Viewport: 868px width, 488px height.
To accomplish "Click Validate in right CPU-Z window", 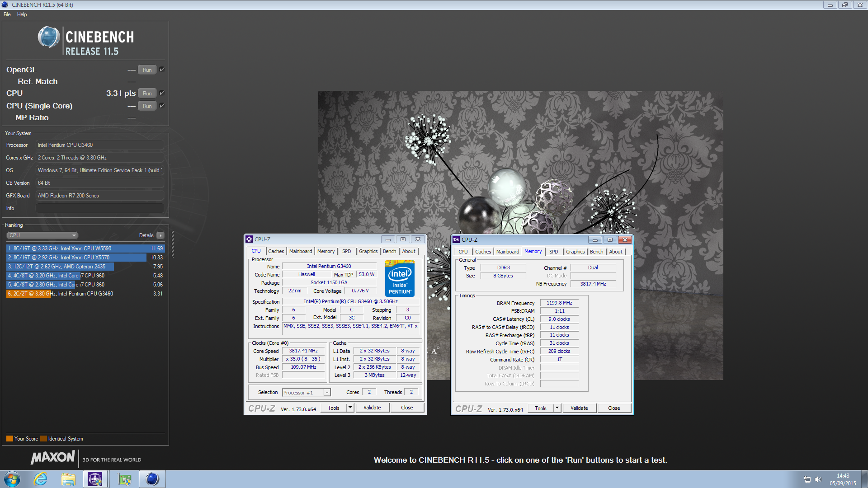I will [579, 408].
